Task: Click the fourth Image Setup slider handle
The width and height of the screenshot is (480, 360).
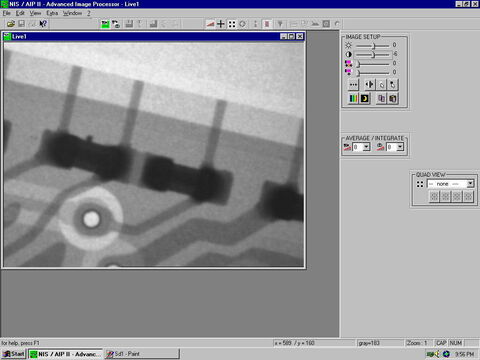Action: (x=358, y=72)
